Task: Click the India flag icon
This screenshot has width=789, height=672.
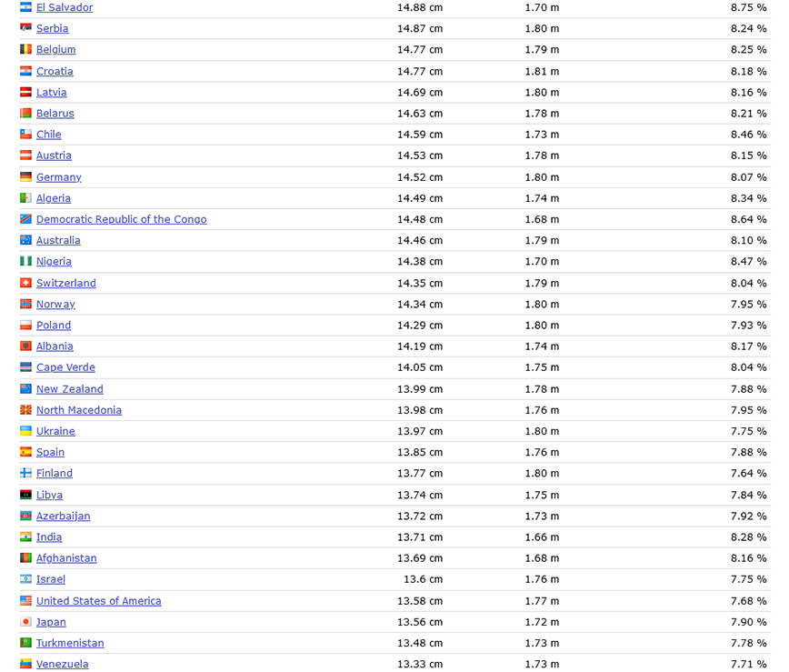Action: [25, 537]
